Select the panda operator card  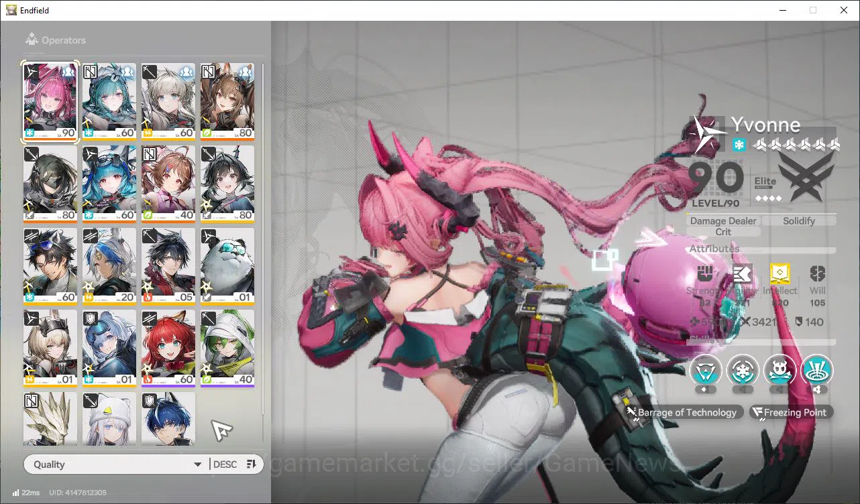227,266
